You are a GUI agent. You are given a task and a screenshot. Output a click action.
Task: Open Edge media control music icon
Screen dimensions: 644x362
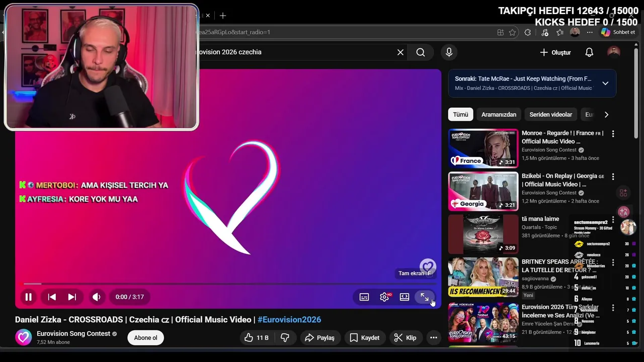pyautogui.click(x=545, y=32)
